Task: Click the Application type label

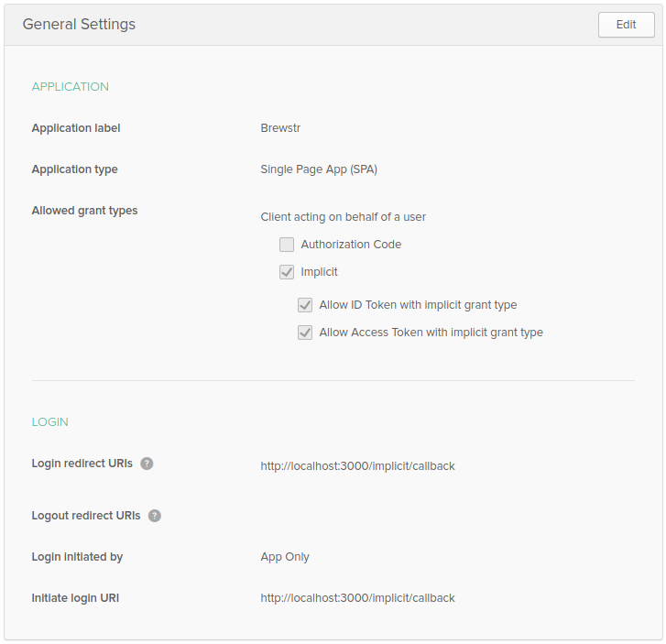Action: coord(74,169)
